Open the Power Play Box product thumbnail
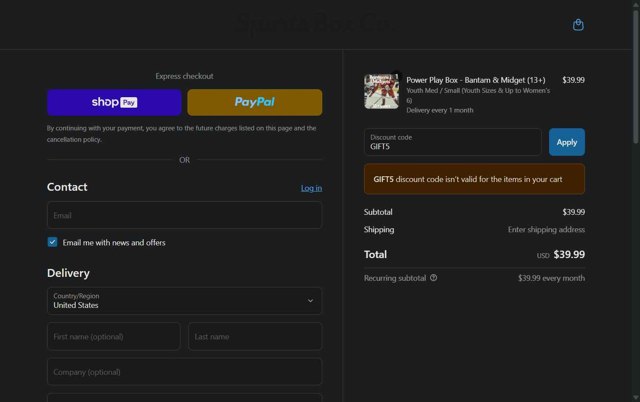The image size is (640, 402). pyautogui.click(x=382, y=91)
